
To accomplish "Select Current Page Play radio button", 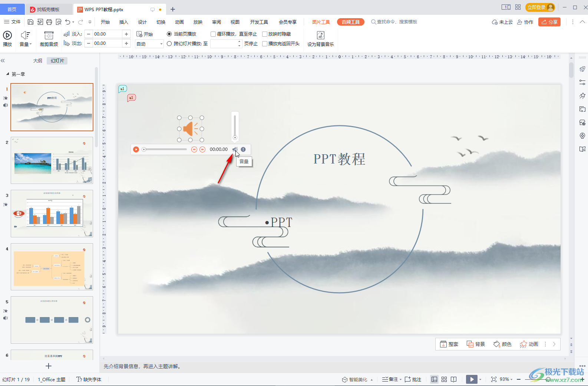I will (x=169, y=34).
